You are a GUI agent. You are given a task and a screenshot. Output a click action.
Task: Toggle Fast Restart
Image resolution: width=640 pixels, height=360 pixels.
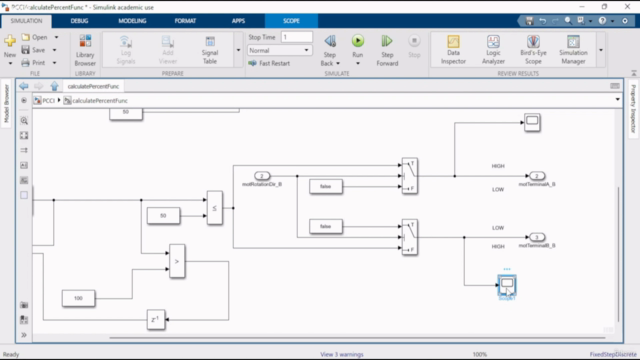pos(269,63)
